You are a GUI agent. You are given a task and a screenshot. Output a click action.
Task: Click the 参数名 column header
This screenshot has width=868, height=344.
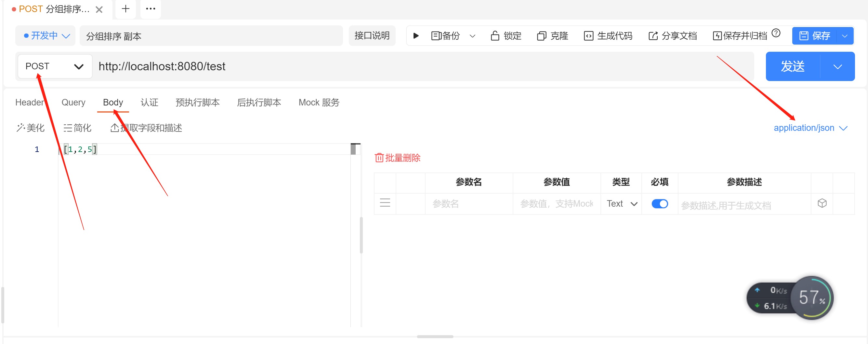469,182
